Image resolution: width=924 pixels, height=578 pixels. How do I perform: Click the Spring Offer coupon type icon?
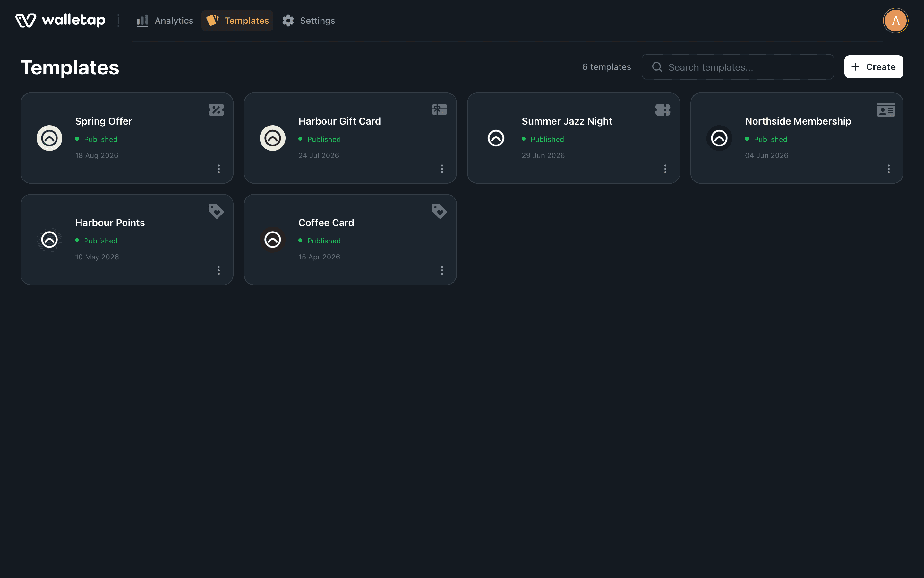[x=216, y=110]
